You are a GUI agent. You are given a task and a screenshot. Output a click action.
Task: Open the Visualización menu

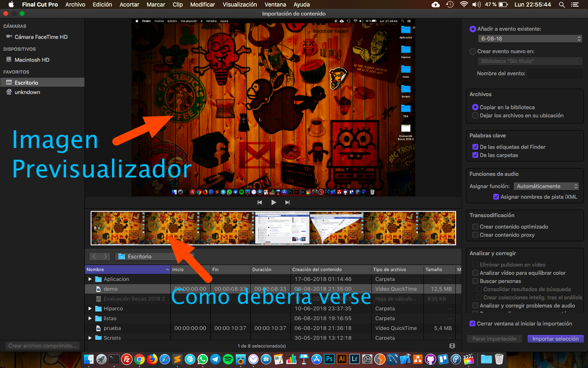240,4
